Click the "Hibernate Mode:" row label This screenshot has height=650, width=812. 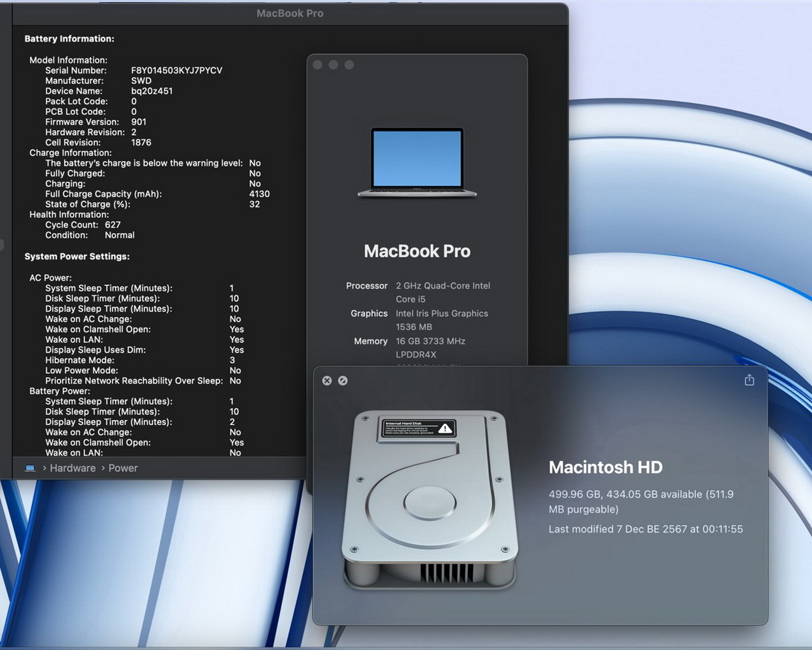pyautogui.click(x=79, y=360)
